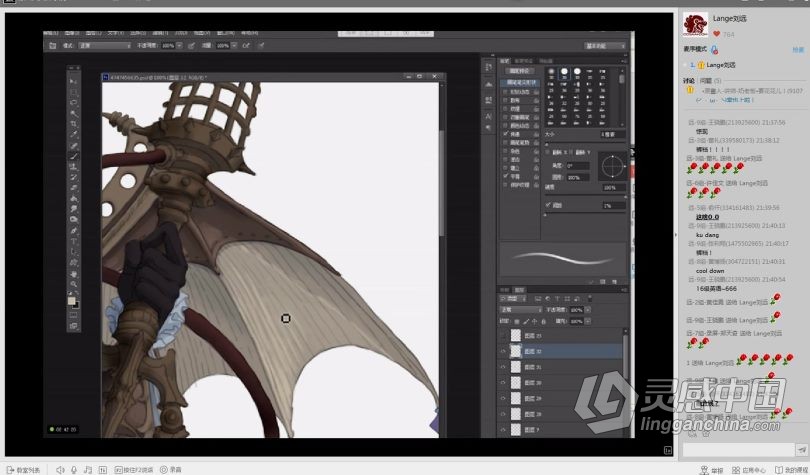Open the Select (S) menu

(138, 33)
